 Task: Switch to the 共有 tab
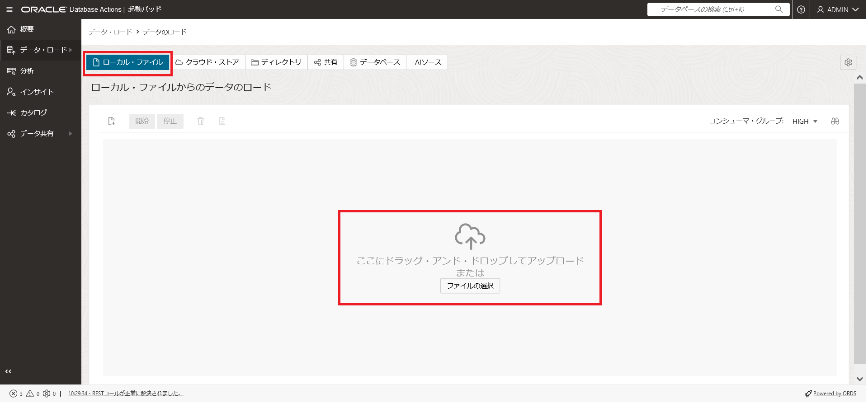[x=325, y=62]
